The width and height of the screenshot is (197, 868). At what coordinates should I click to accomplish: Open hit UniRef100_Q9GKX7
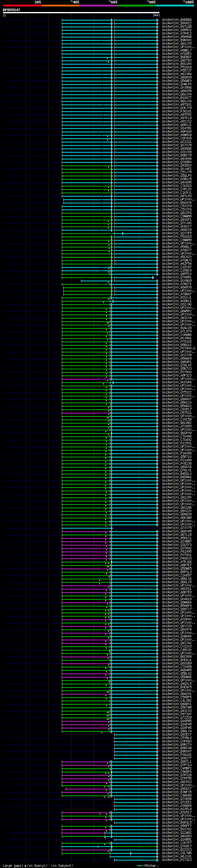pyautogui.click(x=177, y=789)
